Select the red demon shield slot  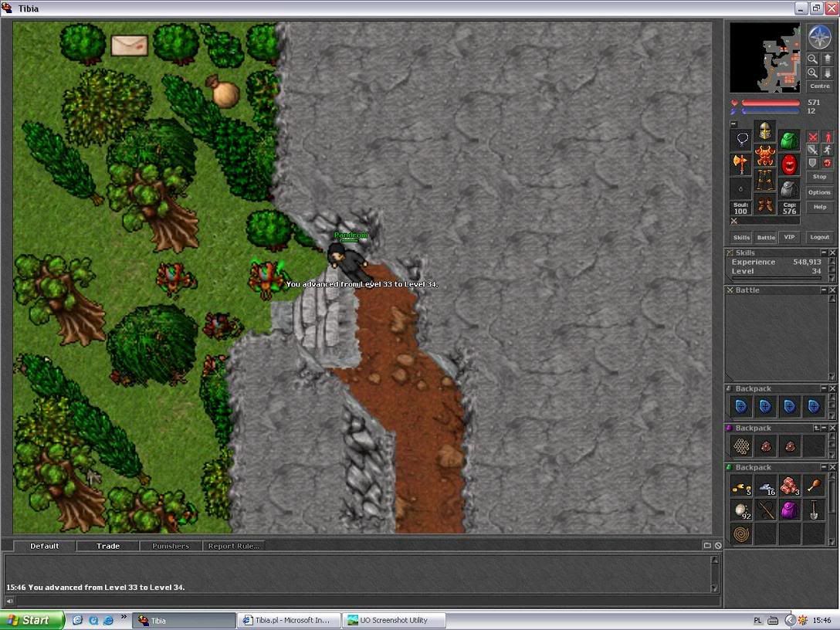point(788,164)
